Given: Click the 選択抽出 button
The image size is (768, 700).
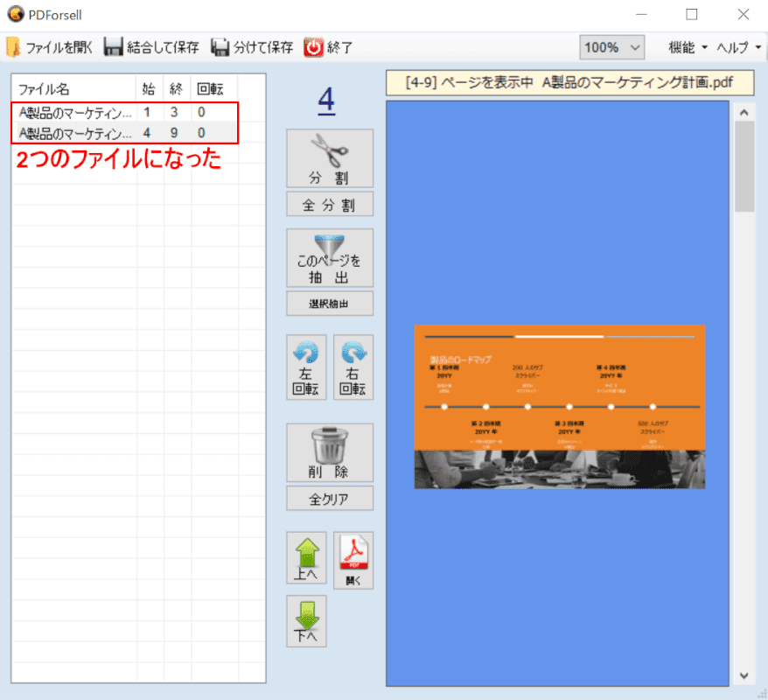Looking at the screenshot, I should [x=330, y=304].
